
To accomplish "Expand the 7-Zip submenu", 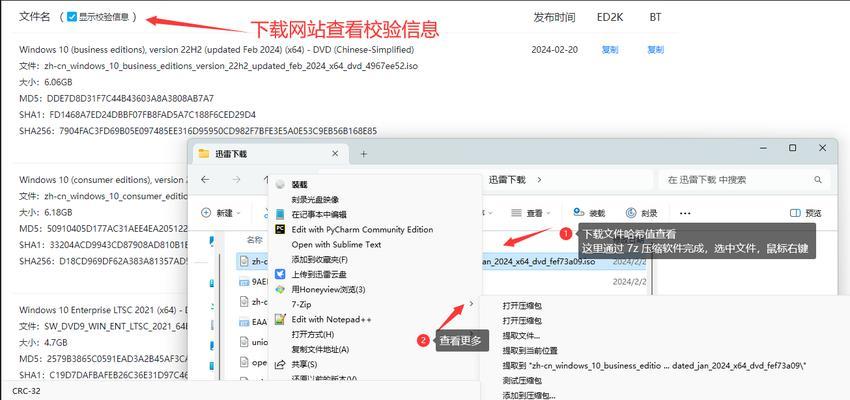I will [374, 305].
